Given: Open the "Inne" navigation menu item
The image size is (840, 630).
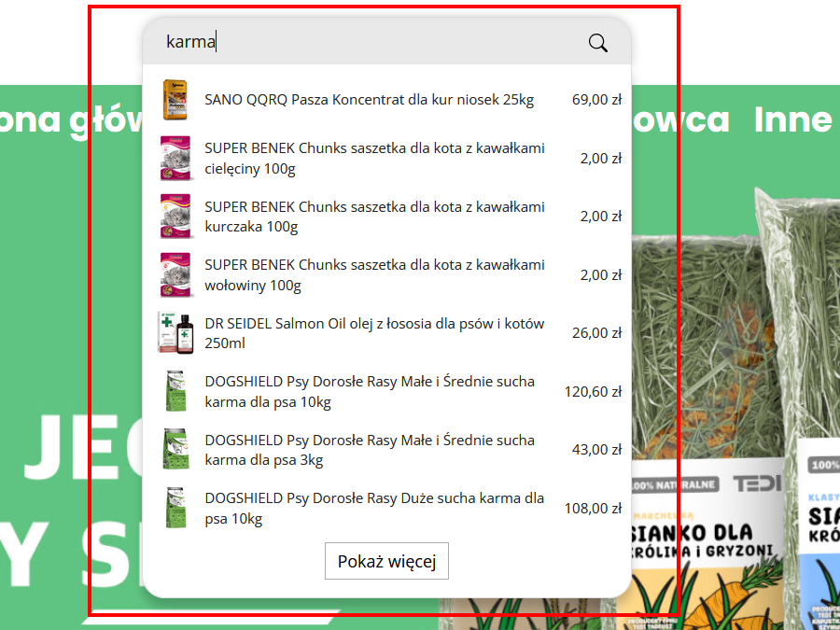Looking at the screenshot, I should [x=792, y=119].
